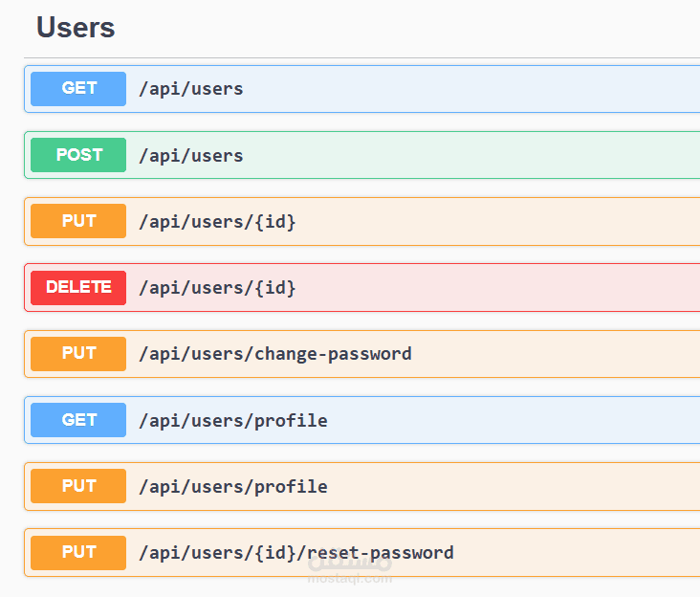Select the DELETE /api/users/{id} path text
The height and width of the screenshot is (597, 700).
pos(217,287)
